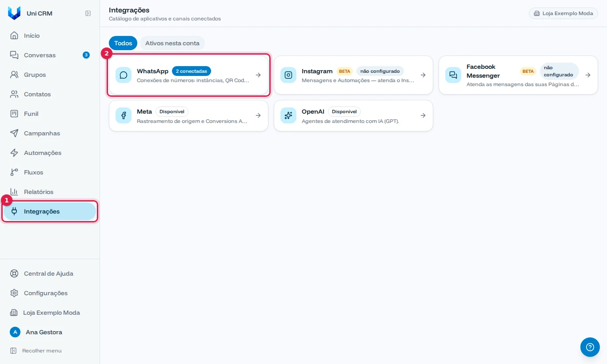Click the WhatsApp chat bubble icon
607x364 pixels.
[x=124, y=75]
